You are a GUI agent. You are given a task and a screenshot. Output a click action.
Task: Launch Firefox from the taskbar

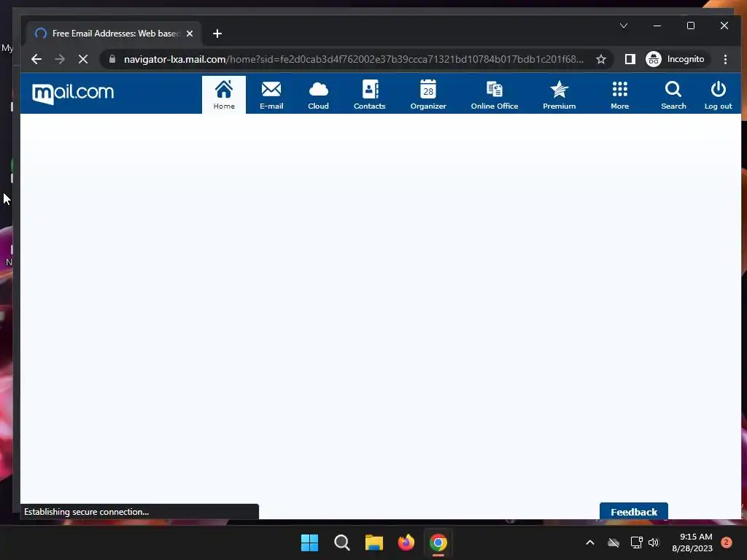tap(406, 542)
